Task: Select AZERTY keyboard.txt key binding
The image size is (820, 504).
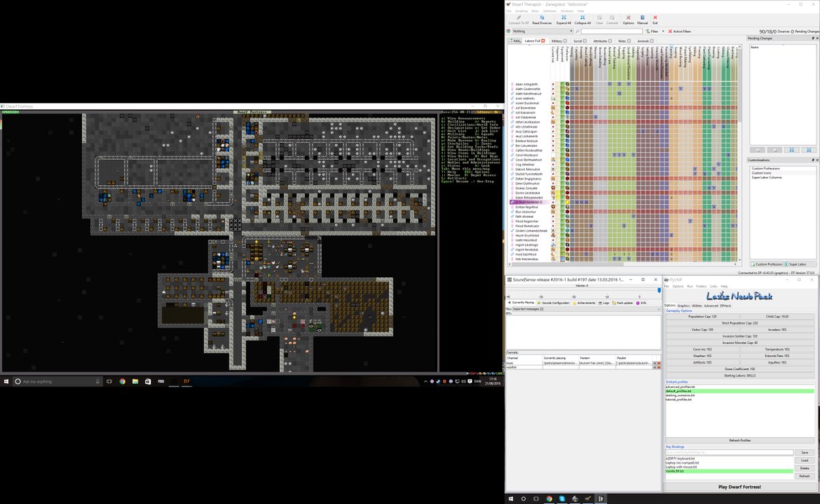Action: (729, 458)
